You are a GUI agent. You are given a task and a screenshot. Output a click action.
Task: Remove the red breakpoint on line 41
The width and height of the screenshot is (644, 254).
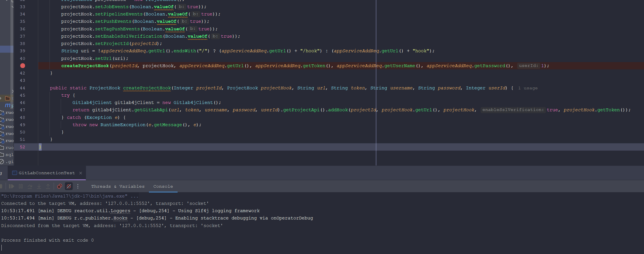[x=23, y=66]
